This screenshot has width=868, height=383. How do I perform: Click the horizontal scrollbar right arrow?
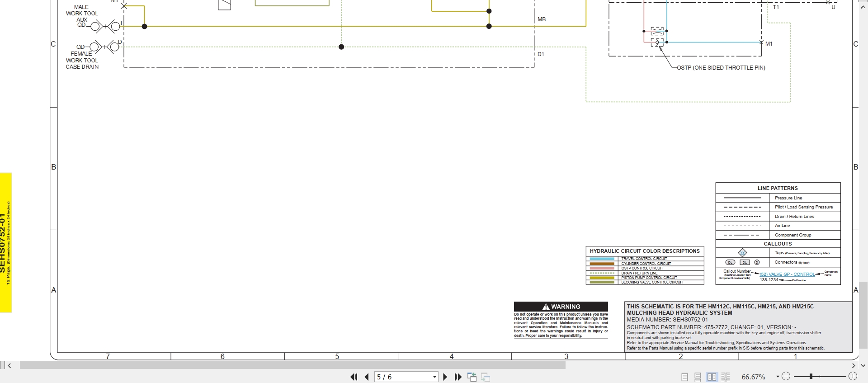(854, 365)
